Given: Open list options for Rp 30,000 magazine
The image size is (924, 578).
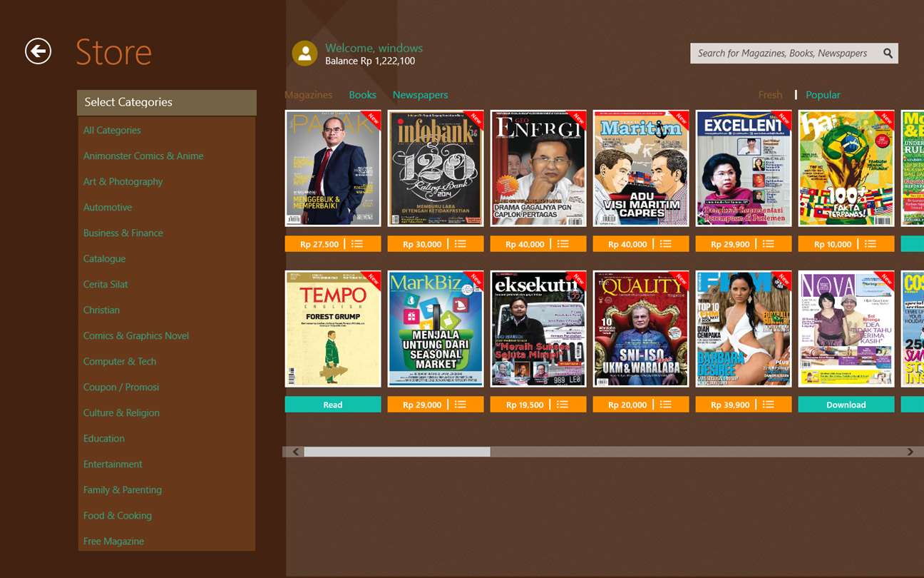Looking at the screenshot, I should 460,244.
